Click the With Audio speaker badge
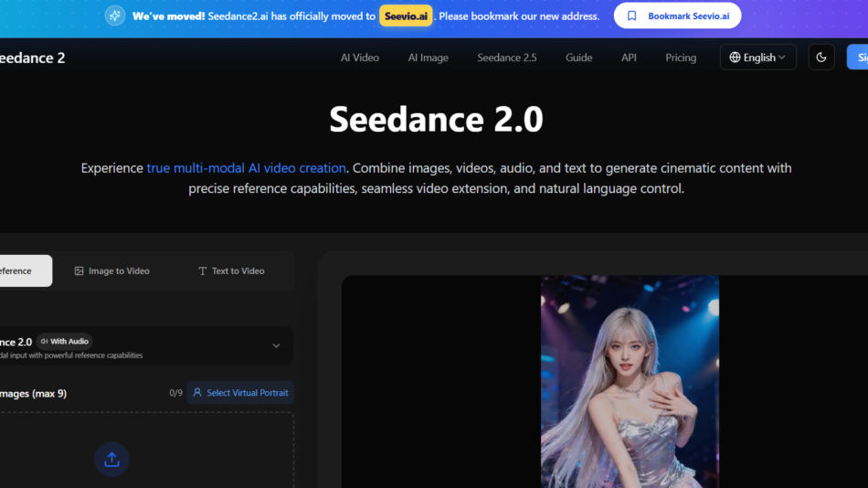 point(64,341)
